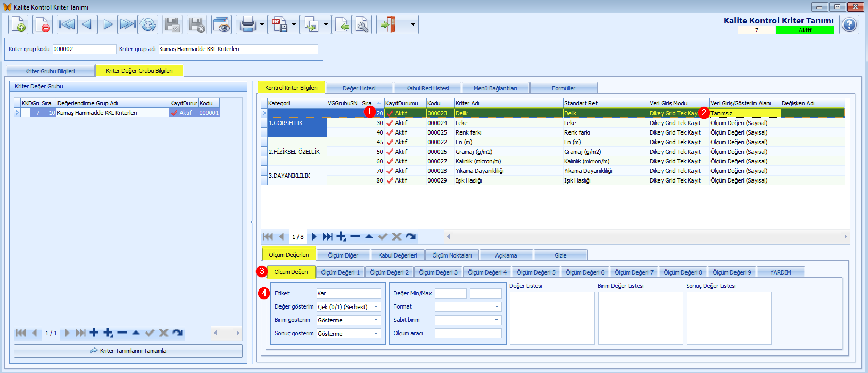Delete the row with the criteria grid minus icon
Screen dimensions: 868x373
coord(355,237)
